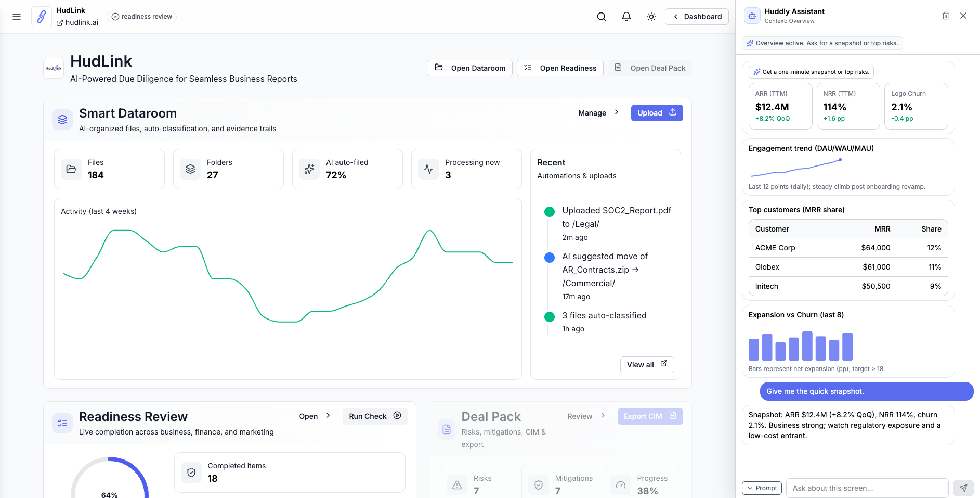This screenshot has height=498, width=980.
Task: Expand Open in Readiness Review
Action: click(x=315, y=416)
